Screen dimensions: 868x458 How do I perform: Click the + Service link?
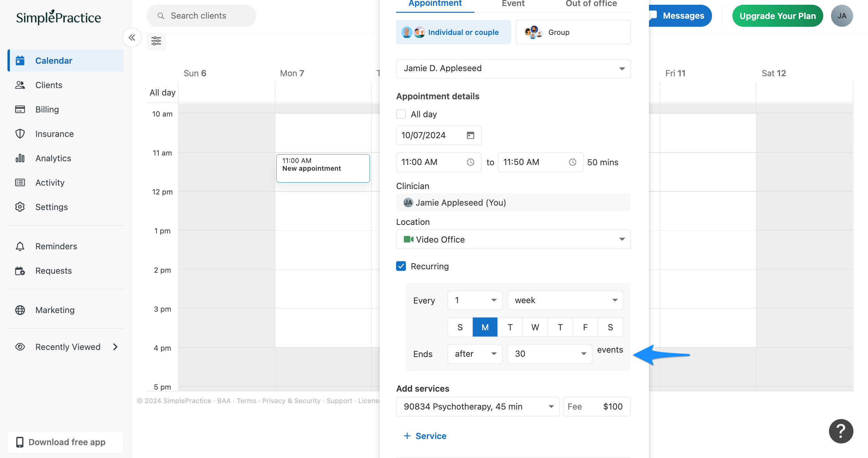(x=425, y=436)
